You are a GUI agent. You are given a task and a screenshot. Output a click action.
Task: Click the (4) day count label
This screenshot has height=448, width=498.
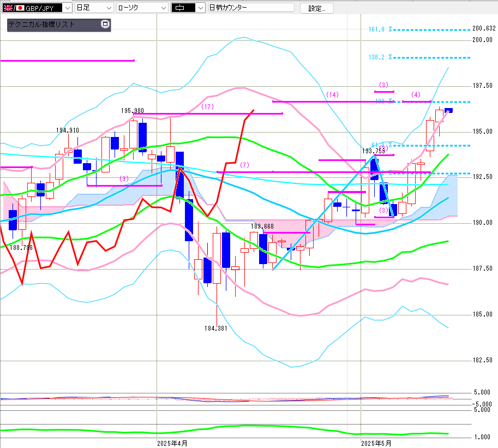coord(416,95)
